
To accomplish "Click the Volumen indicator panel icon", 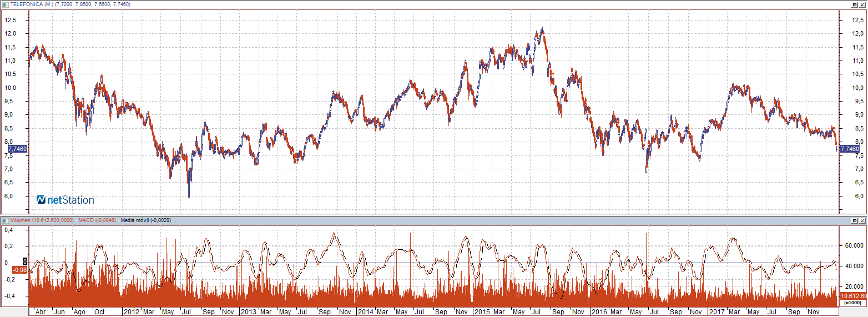I will (6, 220).
